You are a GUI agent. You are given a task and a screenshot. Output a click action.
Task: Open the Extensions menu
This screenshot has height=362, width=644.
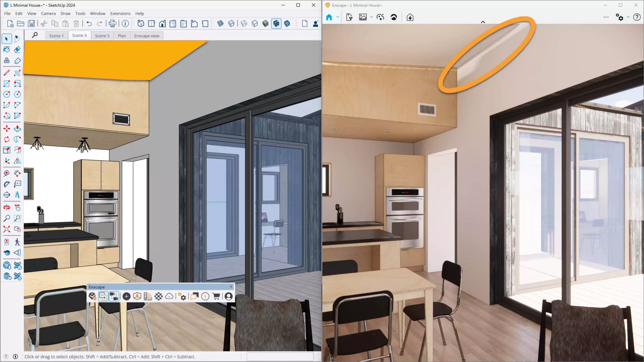point(120,13)
